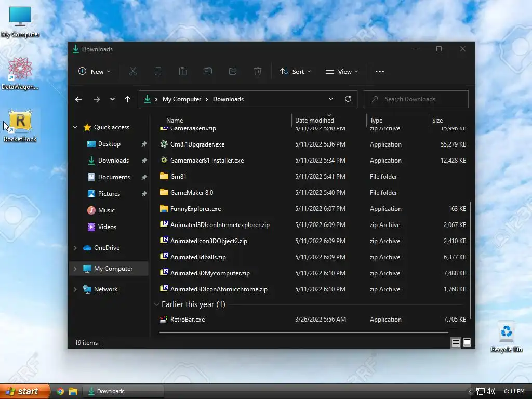Collapse the Quick access tree node
Image resolution: width=532 pixels, height=399 pixels.
(x=75, y=127)
